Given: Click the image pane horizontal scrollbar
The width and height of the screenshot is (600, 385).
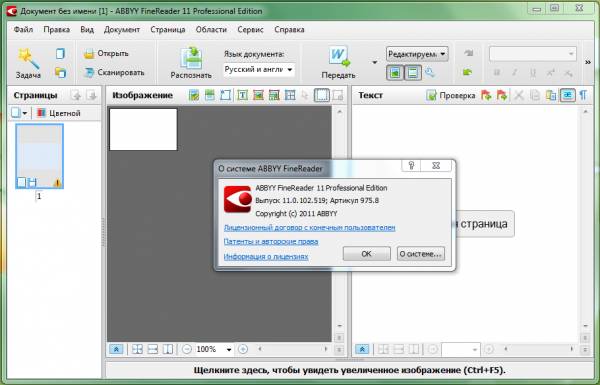Looking at the screenshot, I should click(293, 349).
